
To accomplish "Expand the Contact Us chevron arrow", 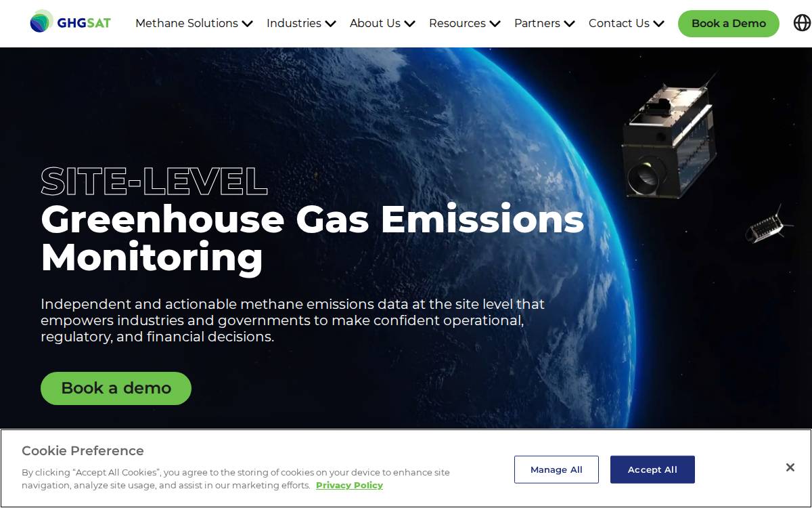I will point(658,24).
